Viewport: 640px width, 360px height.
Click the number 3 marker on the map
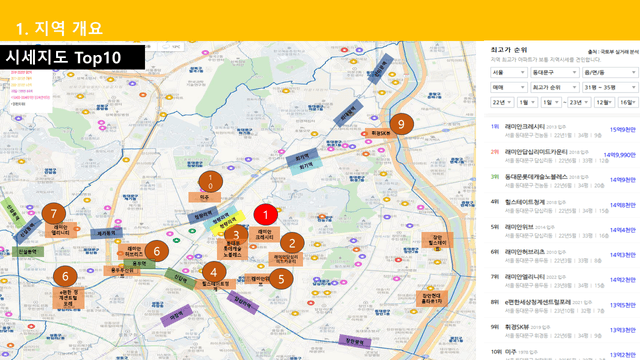click(x=236, y=235)
